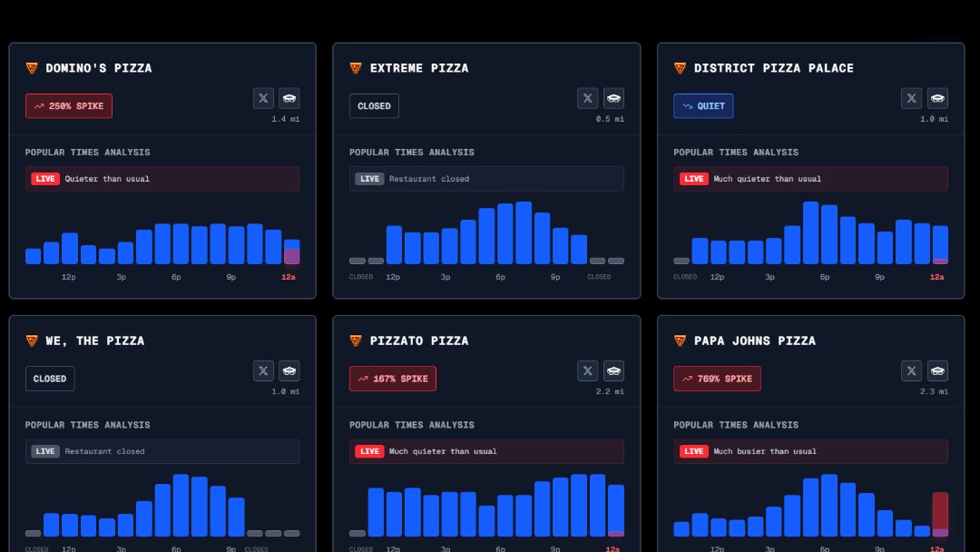The height and width of the screenshot is (552, 980).
Task: Click the car icon on We, The Pizza card
Action: tap(289, 370)
